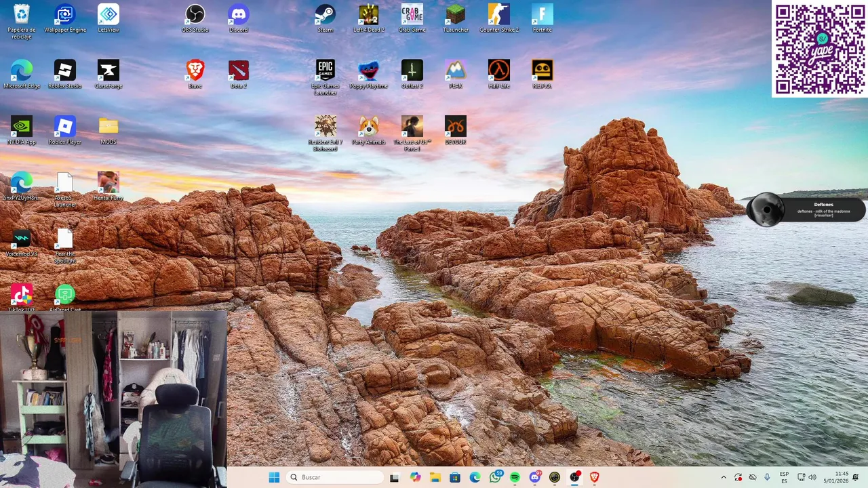Click the CurseForge desktop icon
The width and height of the screenshot is (868, 488).
click(108, 75)
